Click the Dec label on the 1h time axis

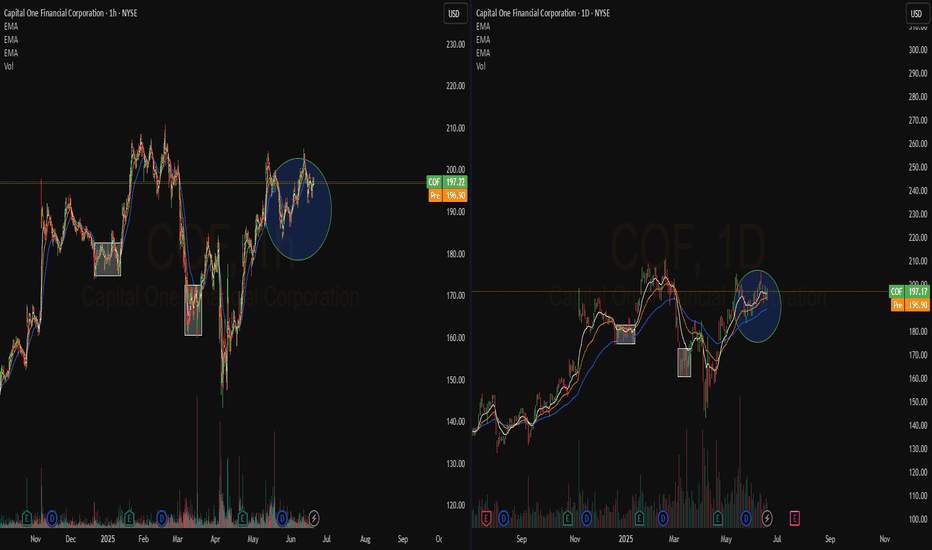coord(71,539)
